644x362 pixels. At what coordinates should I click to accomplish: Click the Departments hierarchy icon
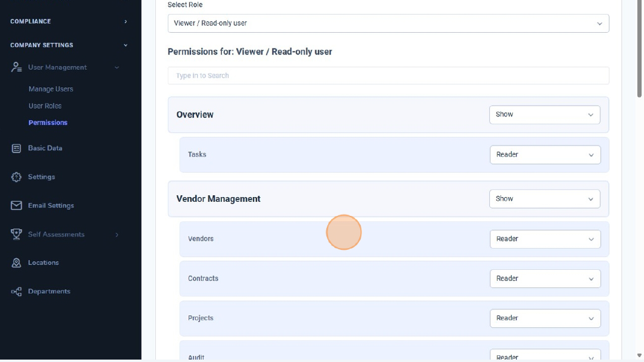pyautogui.click(x=16, y=292)
